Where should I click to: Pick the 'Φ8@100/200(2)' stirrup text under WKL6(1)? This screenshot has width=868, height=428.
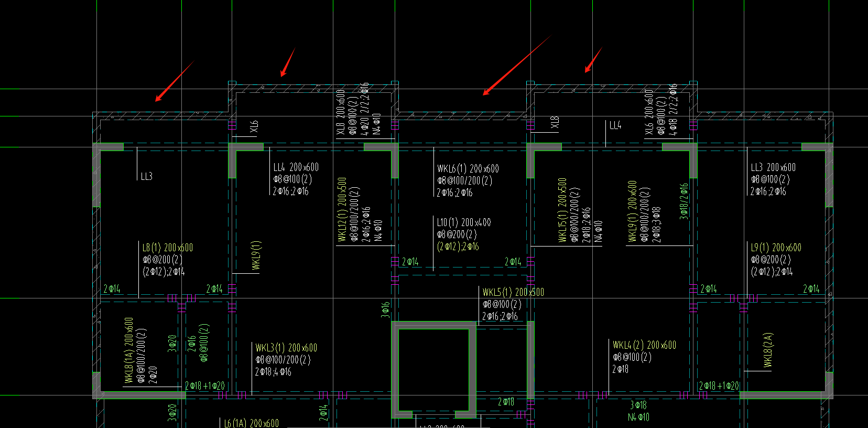[x=465, y=181]
